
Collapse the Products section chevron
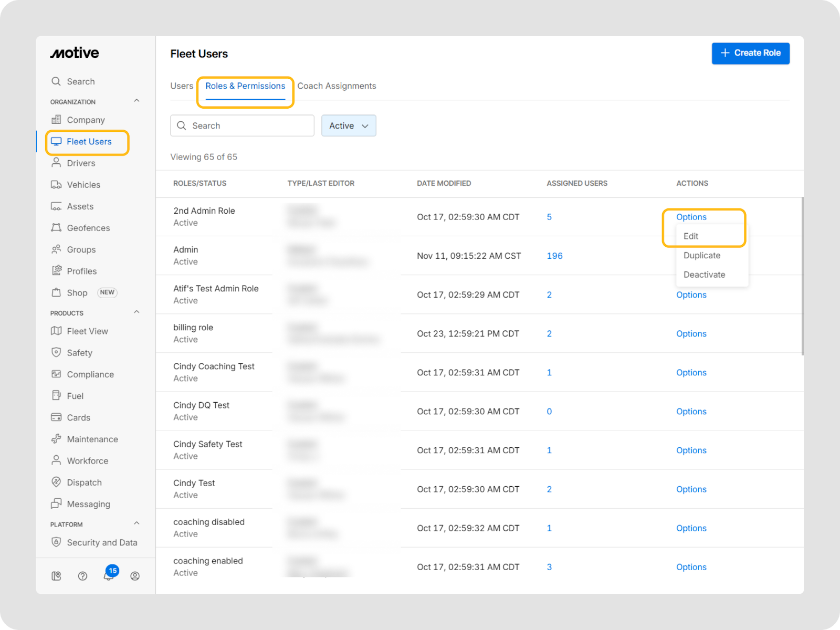136,312
